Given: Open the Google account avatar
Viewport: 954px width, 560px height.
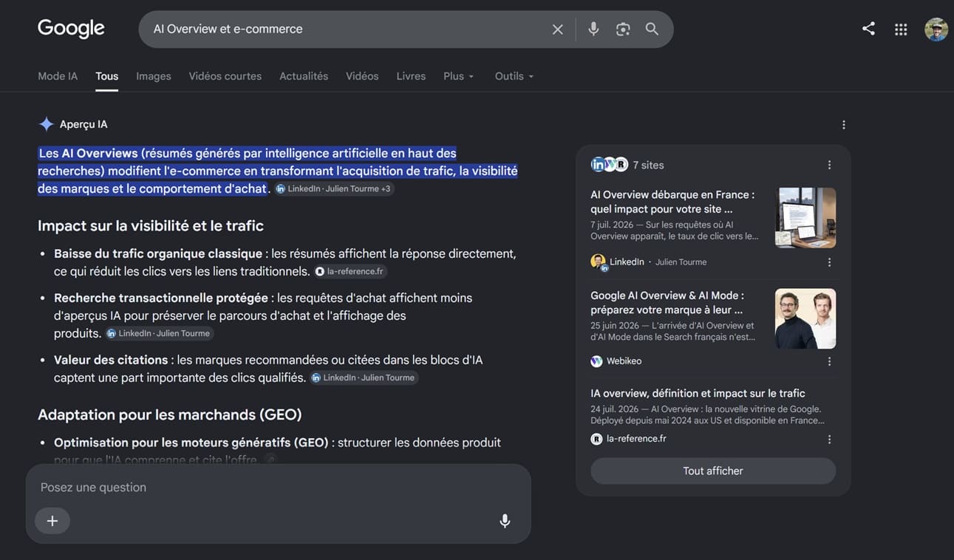Looking at the screenshot, I should click(x=936, y=29).
